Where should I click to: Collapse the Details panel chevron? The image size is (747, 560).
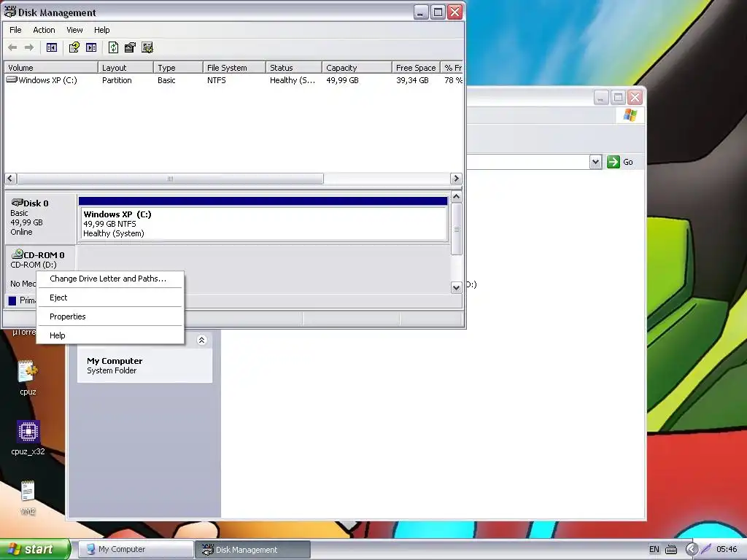201,340
